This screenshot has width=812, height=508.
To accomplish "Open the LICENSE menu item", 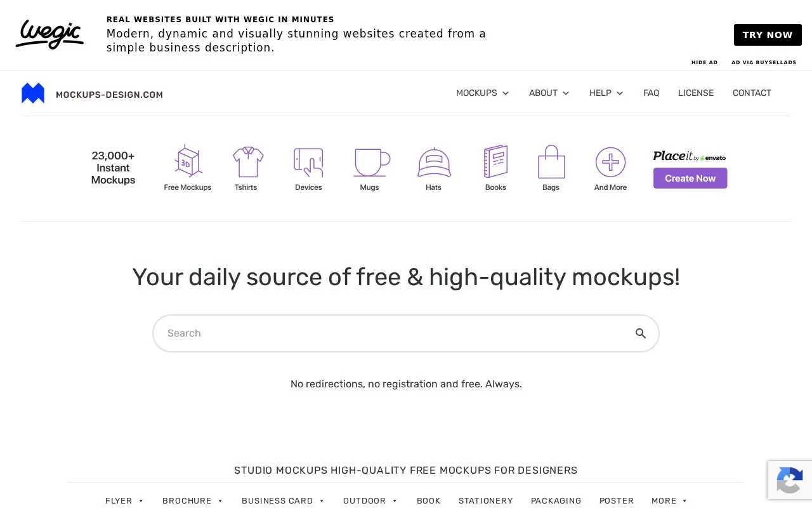I will point(696,93).
